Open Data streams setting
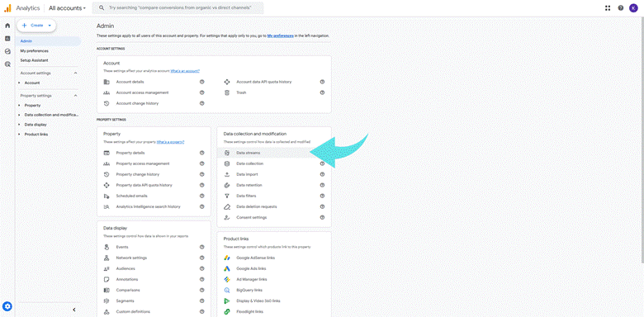Viewport: 644px width, 317px height. pos(274,153)
